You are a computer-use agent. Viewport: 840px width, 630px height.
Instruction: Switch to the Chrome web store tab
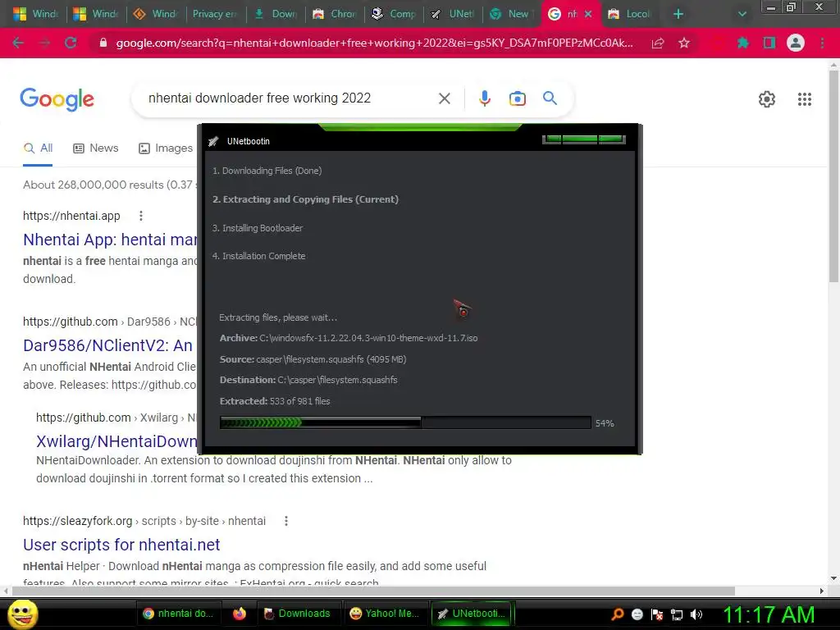point(335,14)
